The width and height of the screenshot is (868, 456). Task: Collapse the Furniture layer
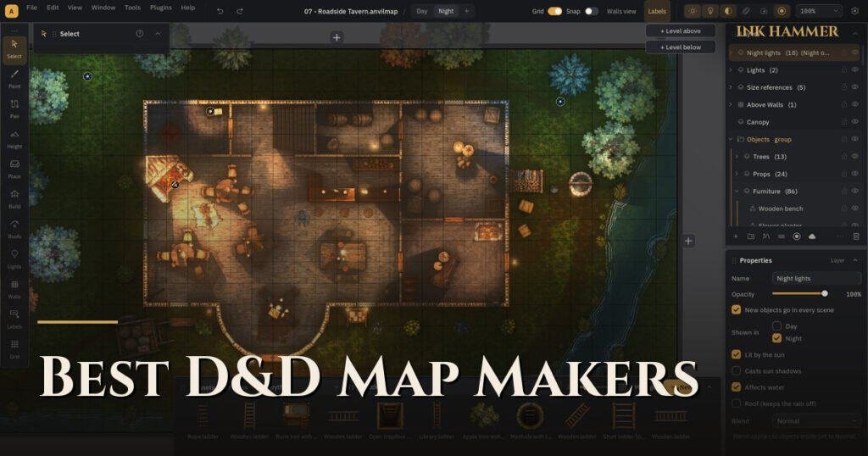pos(737,191)
